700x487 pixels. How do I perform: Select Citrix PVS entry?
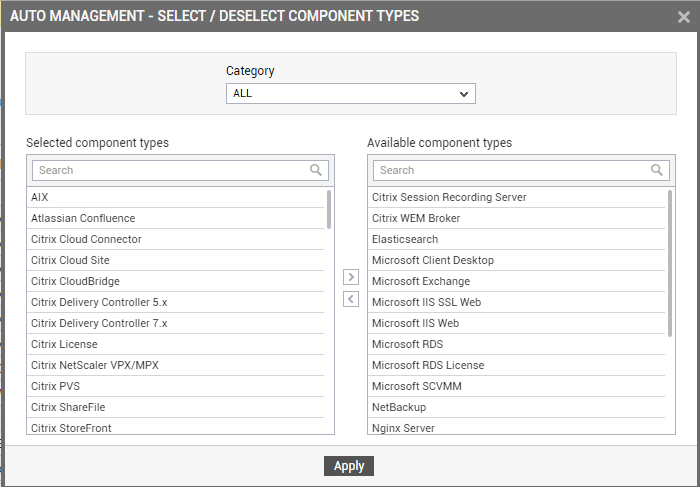177,386
